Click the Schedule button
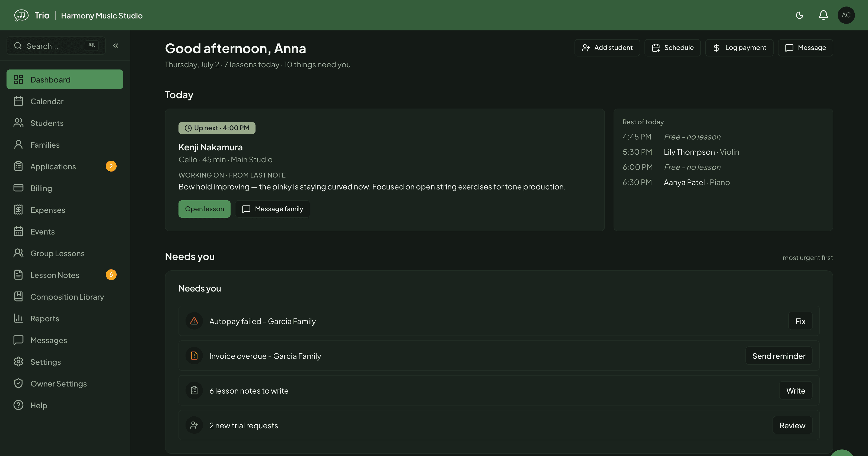 tap(672, 47)
